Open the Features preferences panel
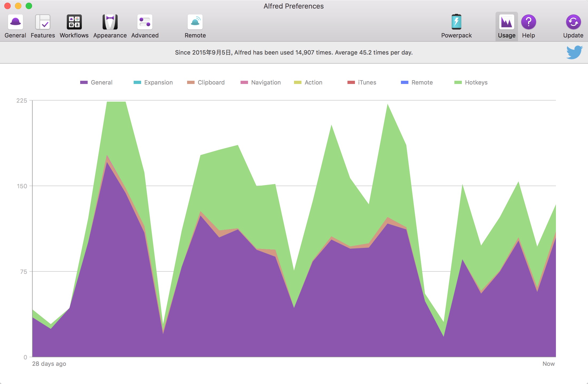The height and width of the screenshot is (384, 588). (42, 26)
